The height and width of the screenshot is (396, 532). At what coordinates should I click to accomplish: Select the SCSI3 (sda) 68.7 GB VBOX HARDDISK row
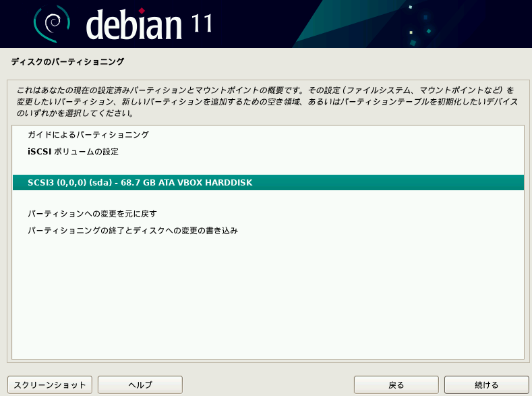[x=268, y=183]
